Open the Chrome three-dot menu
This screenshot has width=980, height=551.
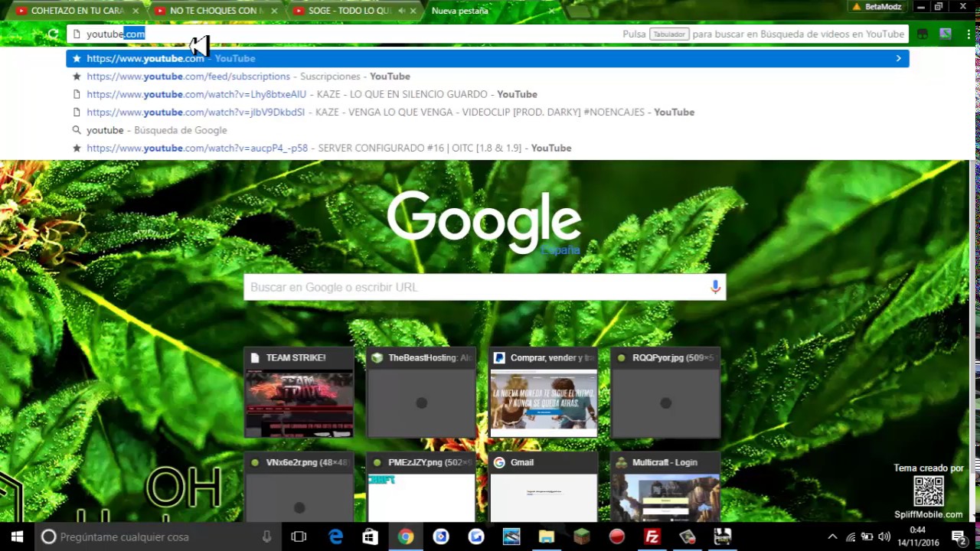pos(969,34)
